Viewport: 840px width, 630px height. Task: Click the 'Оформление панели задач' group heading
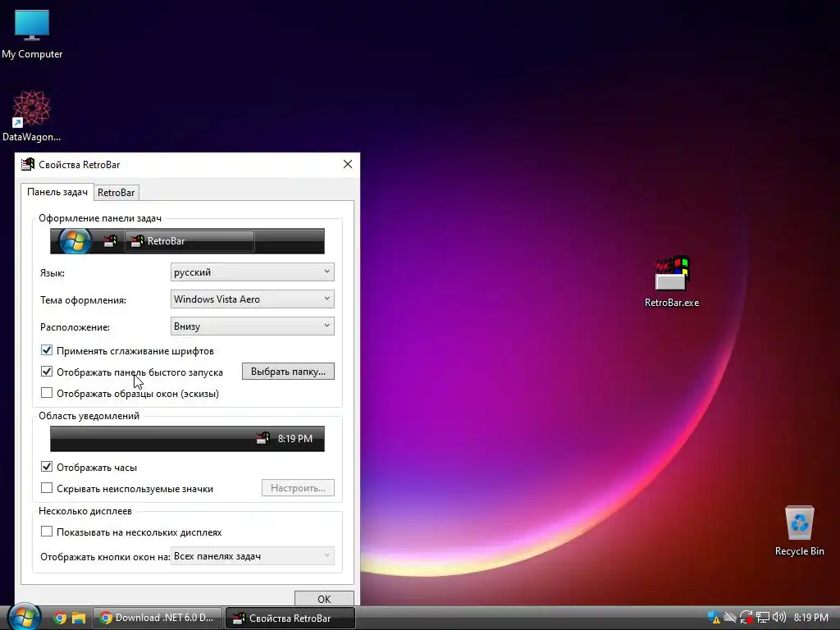[x=99, y=218]
